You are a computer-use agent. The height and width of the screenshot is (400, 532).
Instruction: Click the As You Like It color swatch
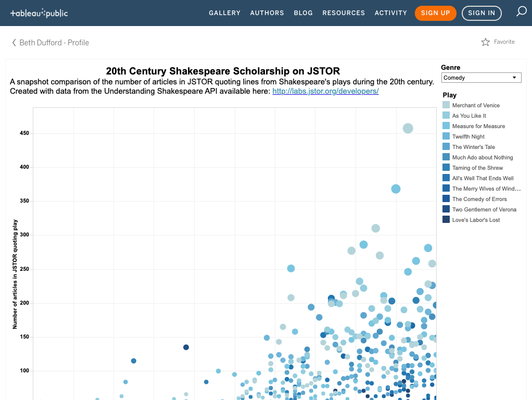click(446, 116)
